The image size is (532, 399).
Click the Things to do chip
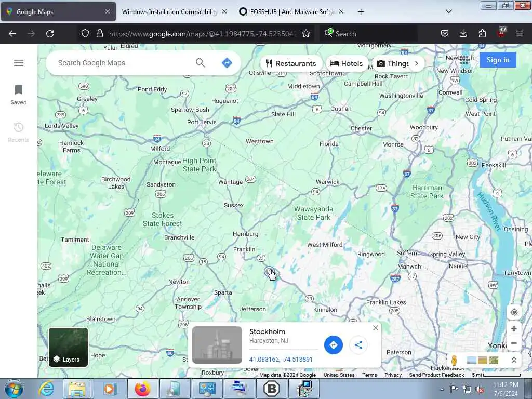click(393, 63)
